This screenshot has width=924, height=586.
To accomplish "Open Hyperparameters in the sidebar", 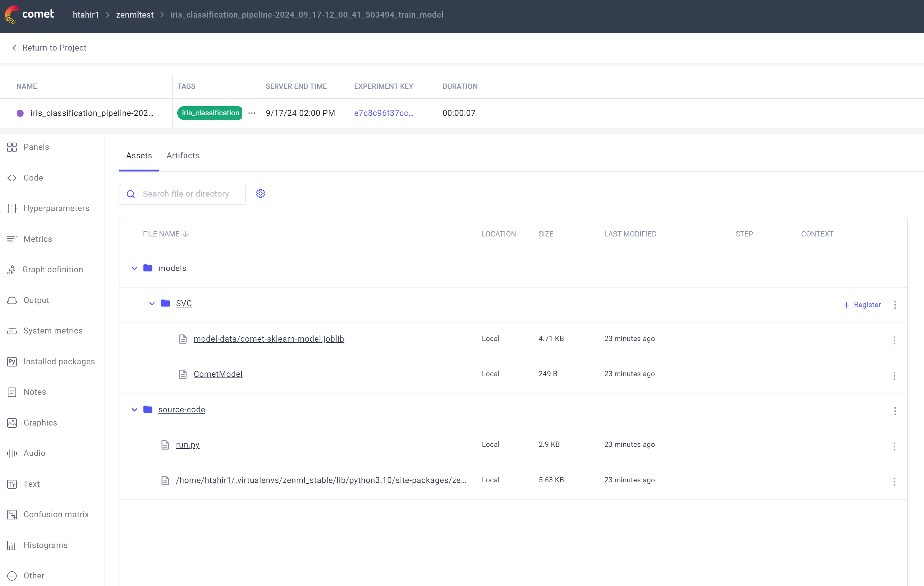I will click(x=56, y=208).
